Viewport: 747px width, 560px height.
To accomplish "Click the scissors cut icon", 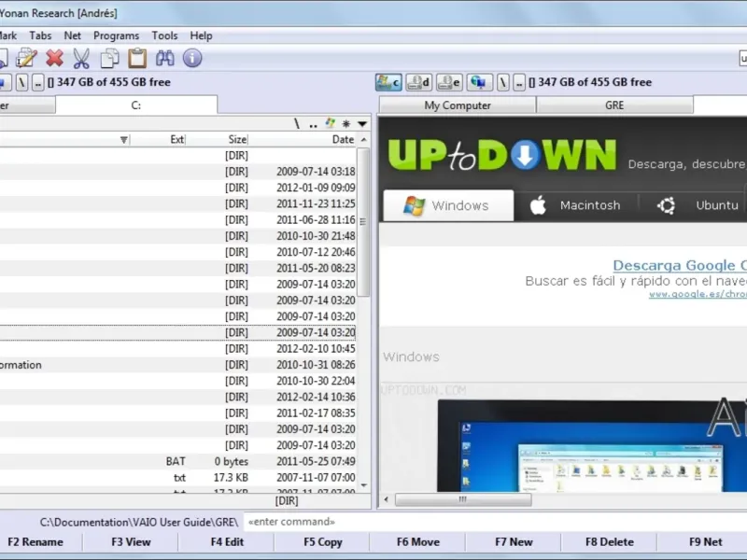I will [81, 59].
